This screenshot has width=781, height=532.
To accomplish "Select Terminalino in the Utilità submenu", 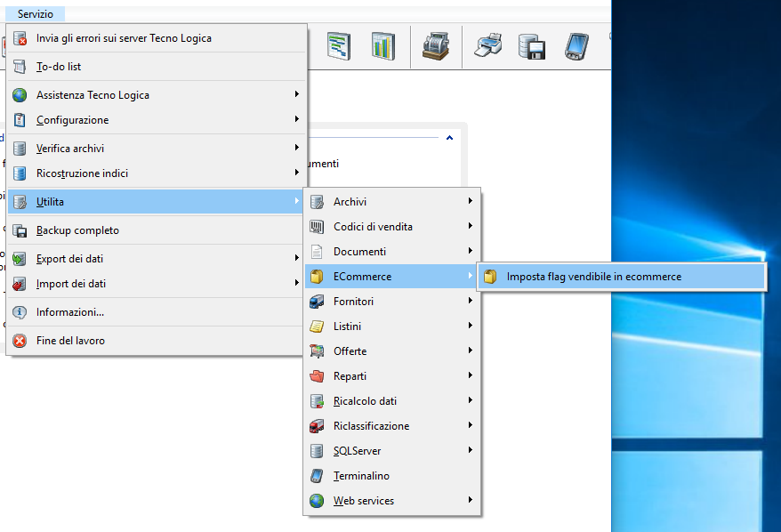I will coord(361,476).
